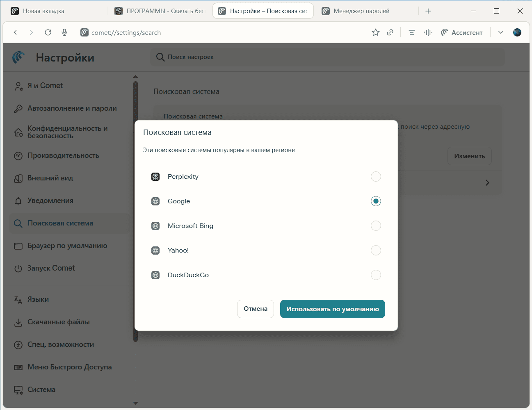The width and height of the screenshot is (532, 410).
Task: Click the sidebar scrollbar down arrow
Action: (x=136, y=403)
